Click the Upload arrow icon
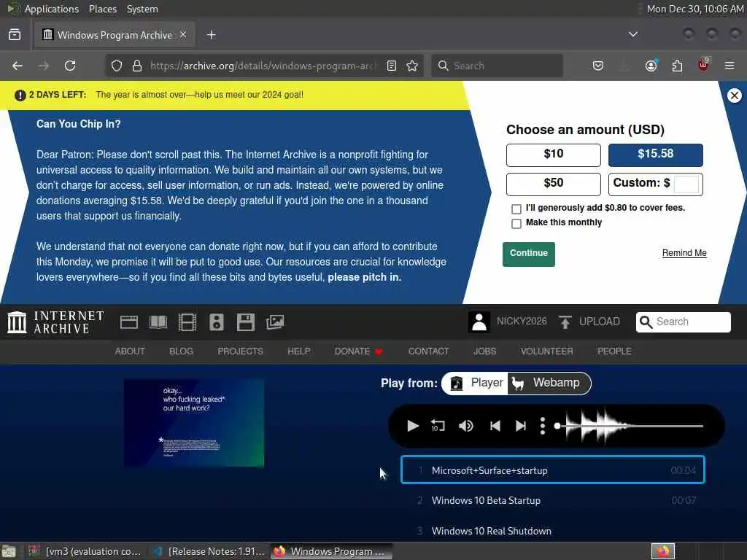 (565, 322)
